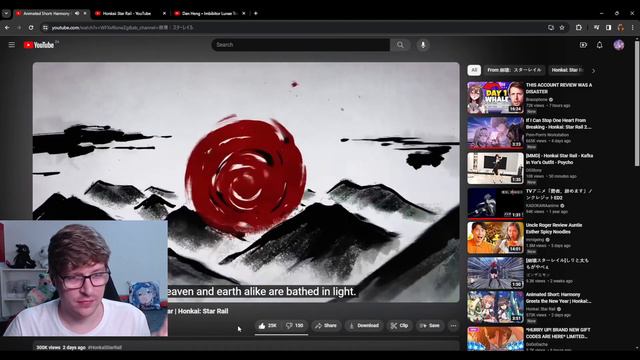The image size is (640, 360).
Task: Open the tab search chevron in Chrome
Action: click(6, 13)
